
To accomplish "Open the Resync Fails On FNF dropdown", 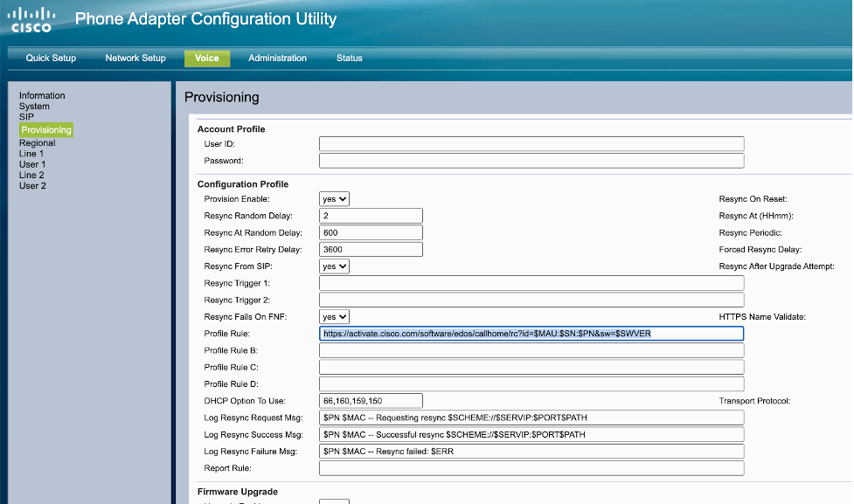I will 335,316.
